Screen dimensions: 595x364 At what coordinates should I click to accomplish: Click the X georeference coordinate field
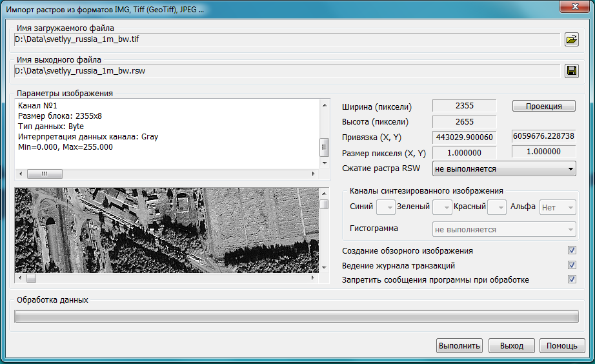coord(464,137)
